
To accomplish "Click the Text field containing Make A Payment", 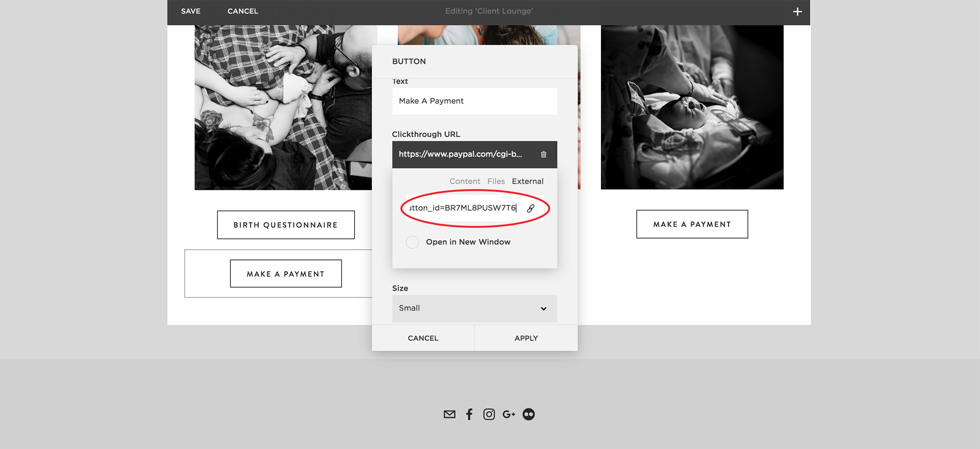I will pos(474,101).
